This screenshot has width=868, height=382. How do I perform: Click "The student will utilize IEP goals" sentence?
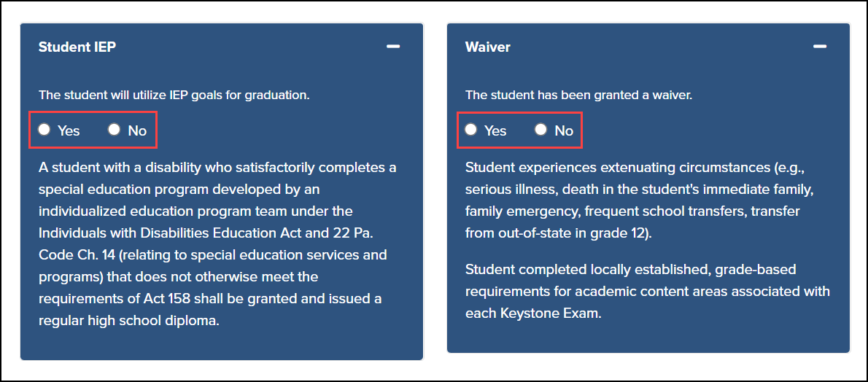(x=174, y=95)
